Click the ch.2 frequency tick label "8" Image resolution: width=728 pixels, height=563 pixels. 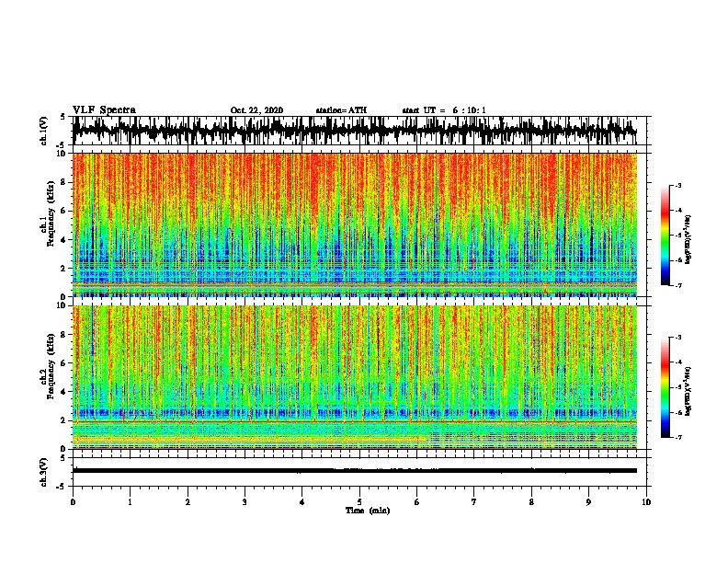[x=65, y=335]
